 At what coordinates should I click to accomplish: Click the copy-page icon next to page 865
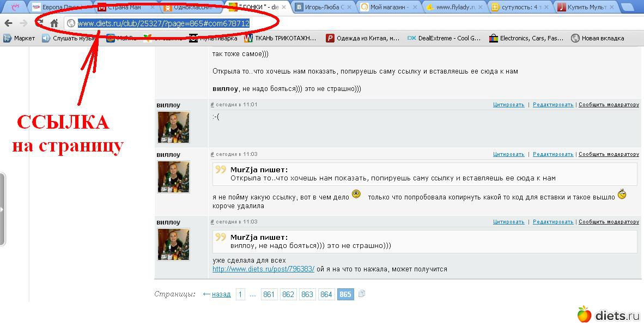[x=362, y=294]
